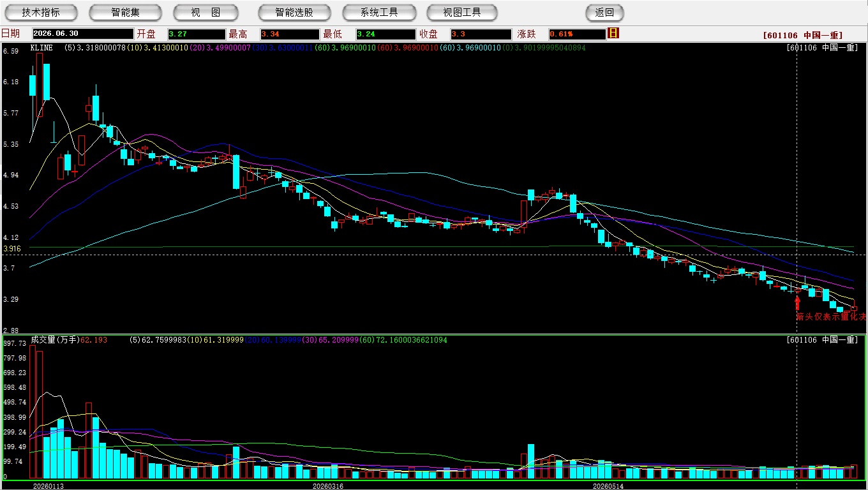Image resolution: width=868 pixels, height=490 pixels.
Task: Click the 6.59 price axis label
Action: click(10, 51)
